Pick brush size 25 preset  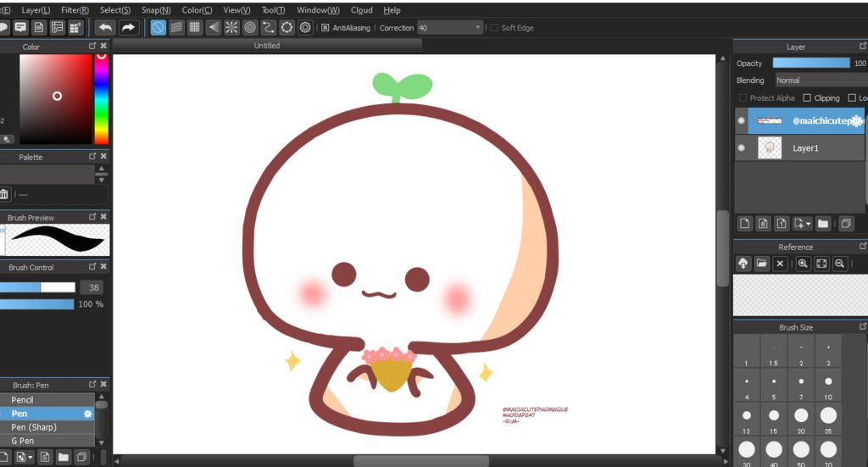point(828,420)
